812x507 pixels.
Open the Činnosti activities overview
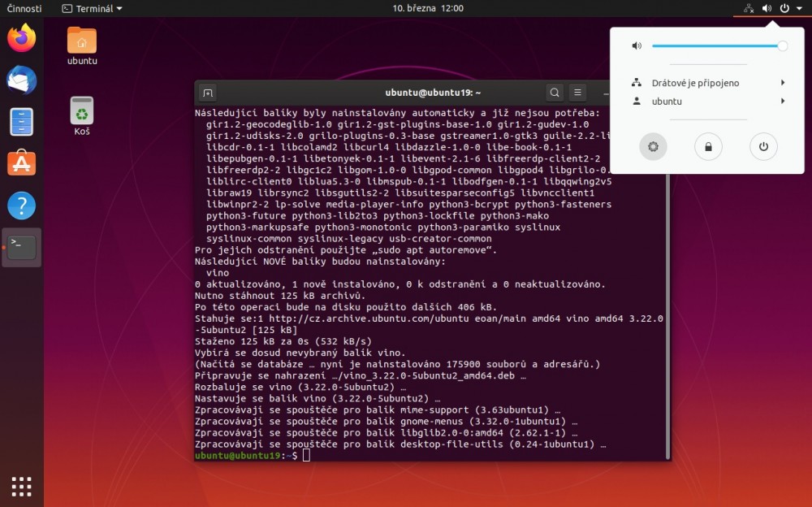point(24,8)
